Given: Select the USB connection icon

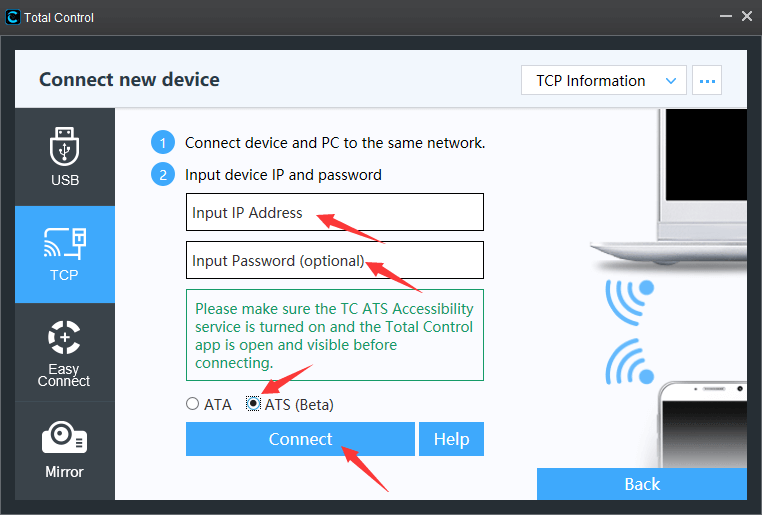Looking at the screenshot, I should pyautogui.click(x=65, y=146).
